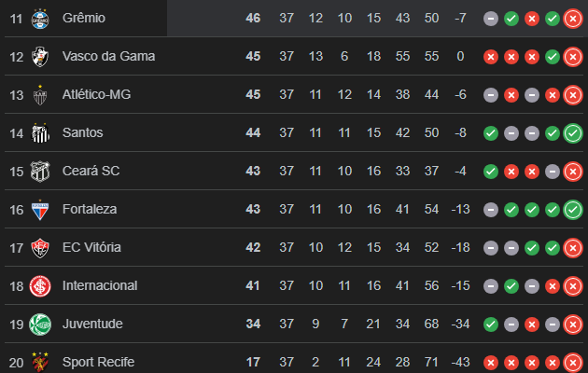
Task: Click Fortaleza's leftmost grey draw form icon
Action: (491, 209)
